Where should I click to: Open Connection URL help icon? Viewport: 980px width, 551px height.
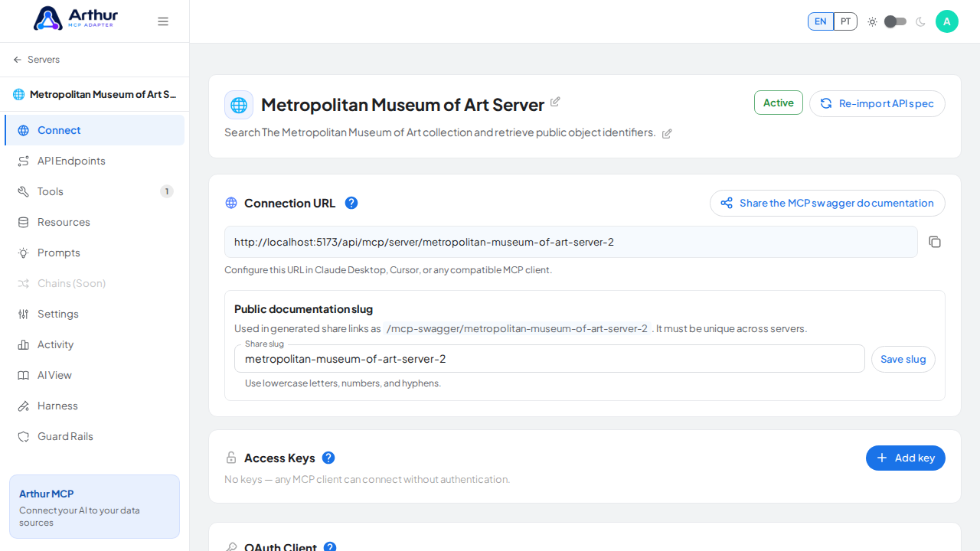(x=351, y=203)
